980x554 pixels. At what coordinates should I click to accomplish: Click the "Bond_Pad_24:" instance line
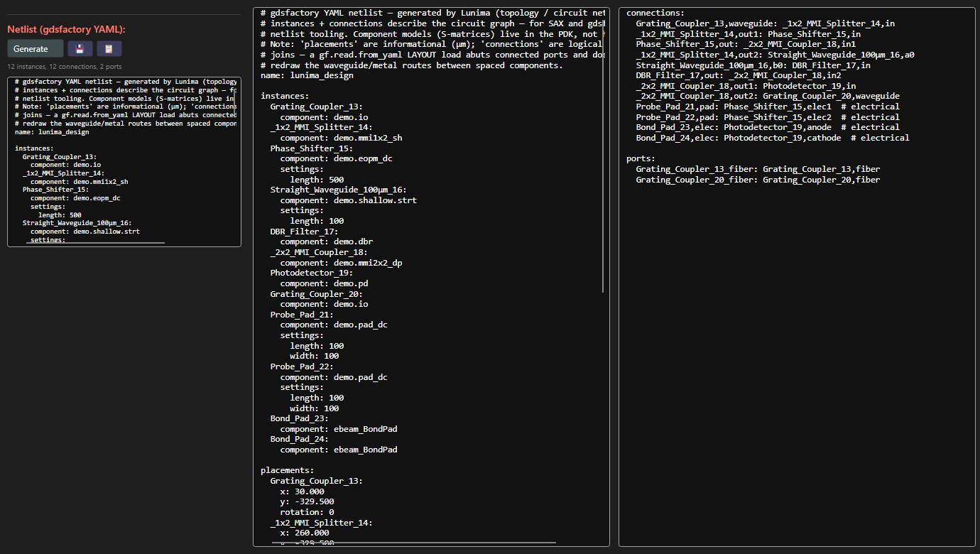299,439
